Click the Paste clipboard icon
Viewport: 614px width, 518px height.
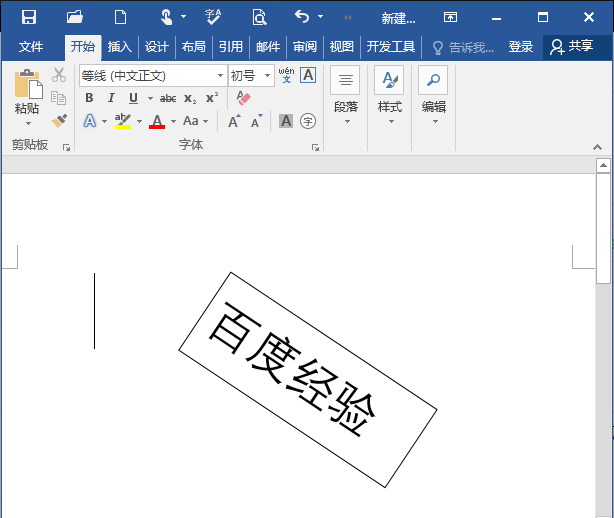[x=28, y=84]
